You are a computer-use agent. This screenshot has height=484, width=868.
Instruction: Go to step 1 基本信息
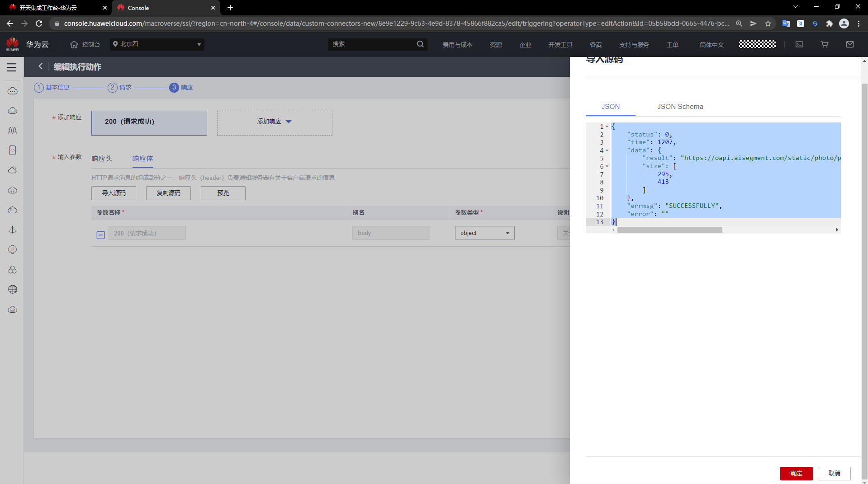[x=52, y=87]
